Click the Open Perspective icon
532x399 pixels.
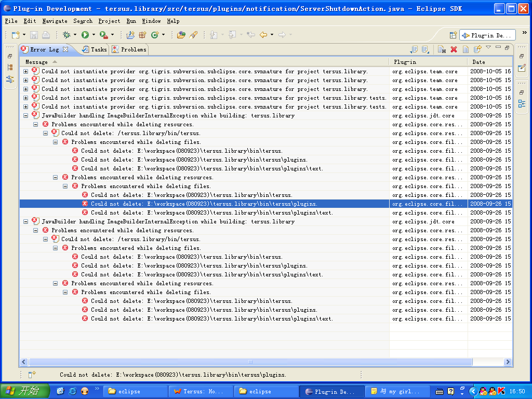(453, 35)
